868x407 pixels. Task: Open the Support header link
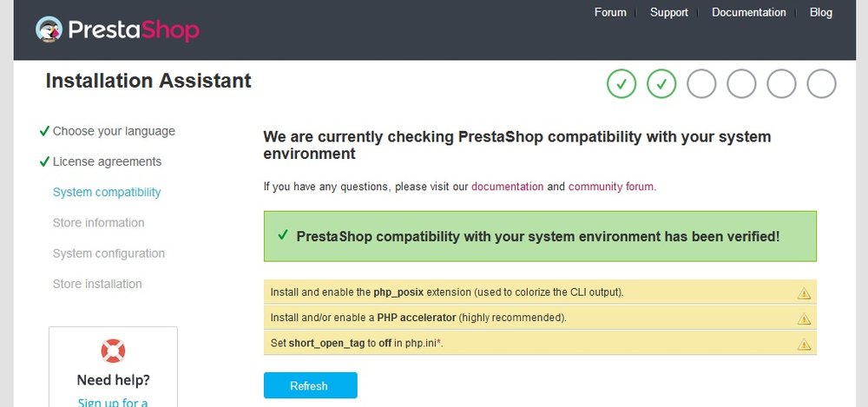point(668,13)
